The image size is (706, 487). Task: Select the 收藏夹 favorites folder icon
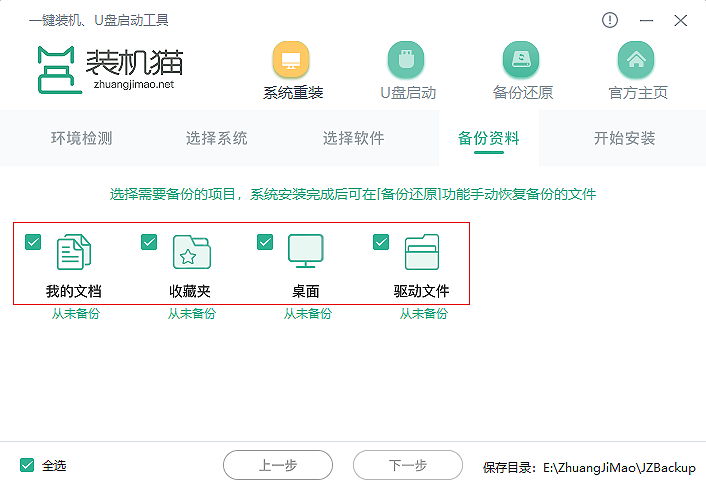pyautogui.click(x=191, y=252)
